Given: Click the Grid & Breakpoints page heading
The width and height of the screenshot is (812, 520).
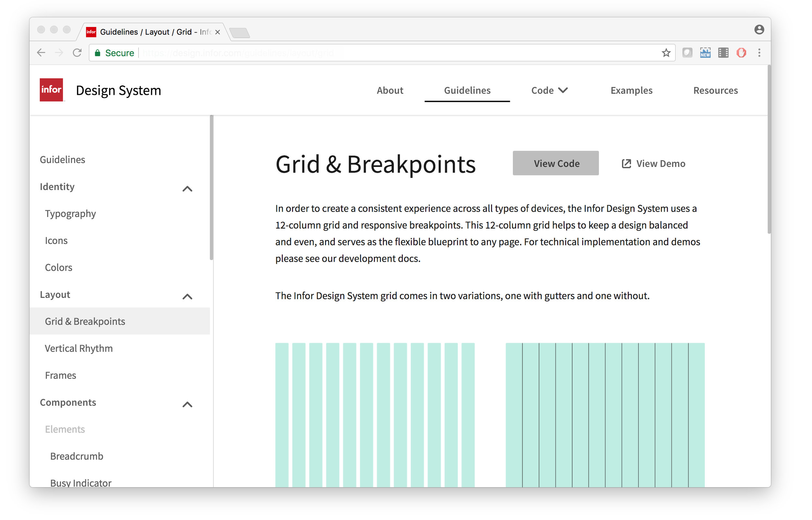Looking at the screenshot, I should [x=376, y=165].
